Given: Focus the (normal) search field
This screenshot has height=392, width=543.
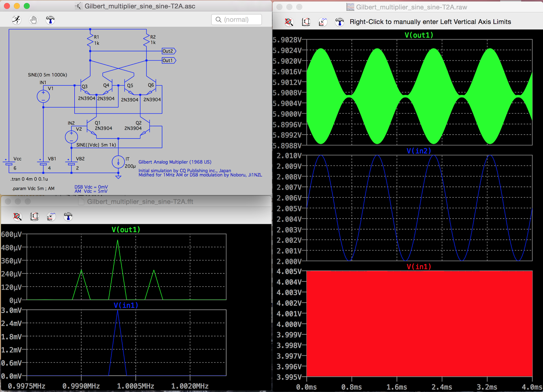Looking at the screenshot, I should (237, 20).
